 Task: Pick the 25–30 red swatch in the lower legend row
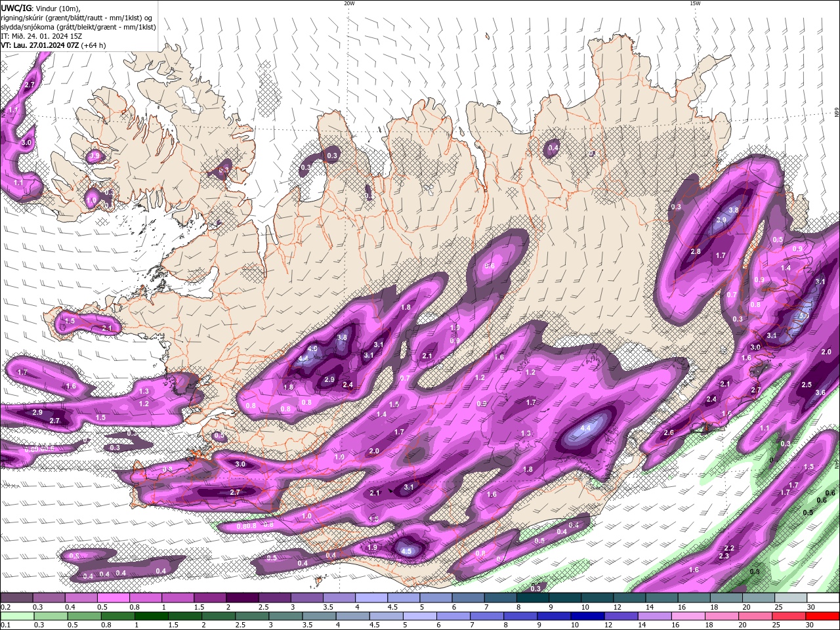(x=790, y=616)
